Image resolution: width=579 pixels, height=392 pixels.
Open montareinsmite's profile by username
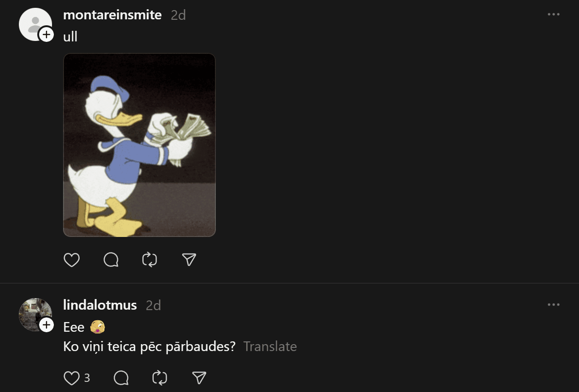112,15
